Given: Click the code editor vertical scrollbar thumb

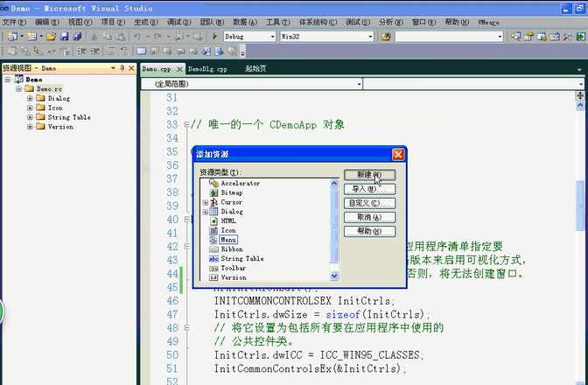Looking at the screenshot, I should tap(580, 206).
